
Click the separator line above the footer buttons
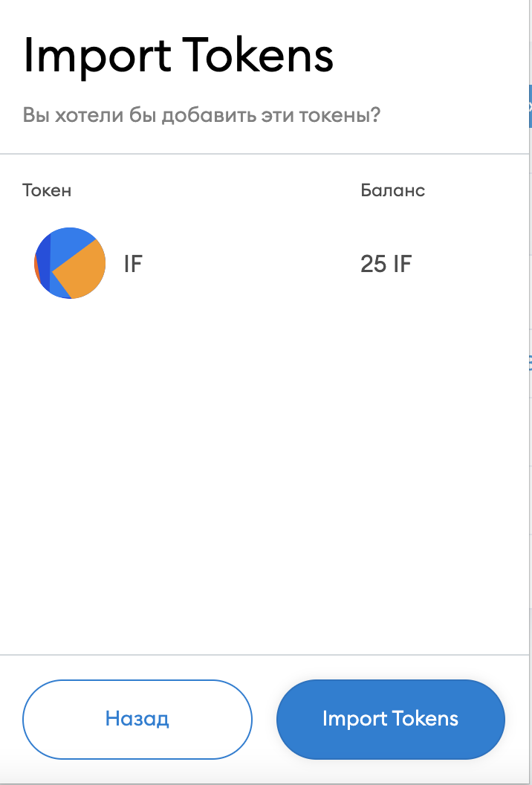pos(260,655)
